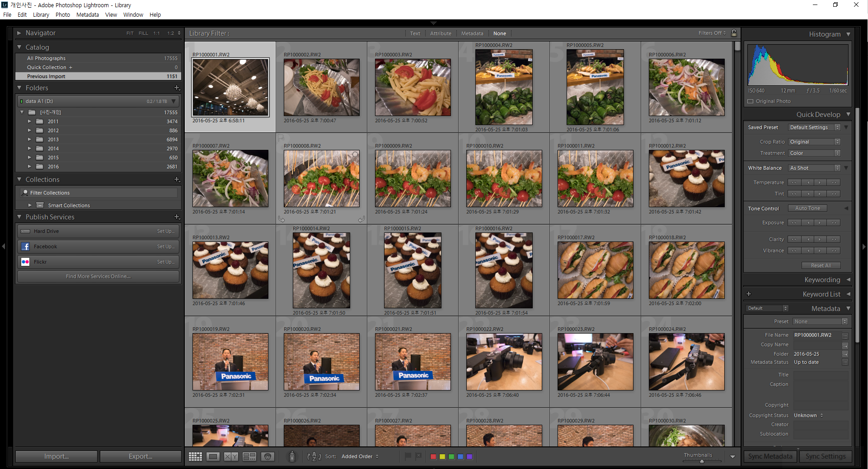Open Saved Preset Default Settings dropdown
Viewport: 868px width, 469px height.
(x=814, y=127)
